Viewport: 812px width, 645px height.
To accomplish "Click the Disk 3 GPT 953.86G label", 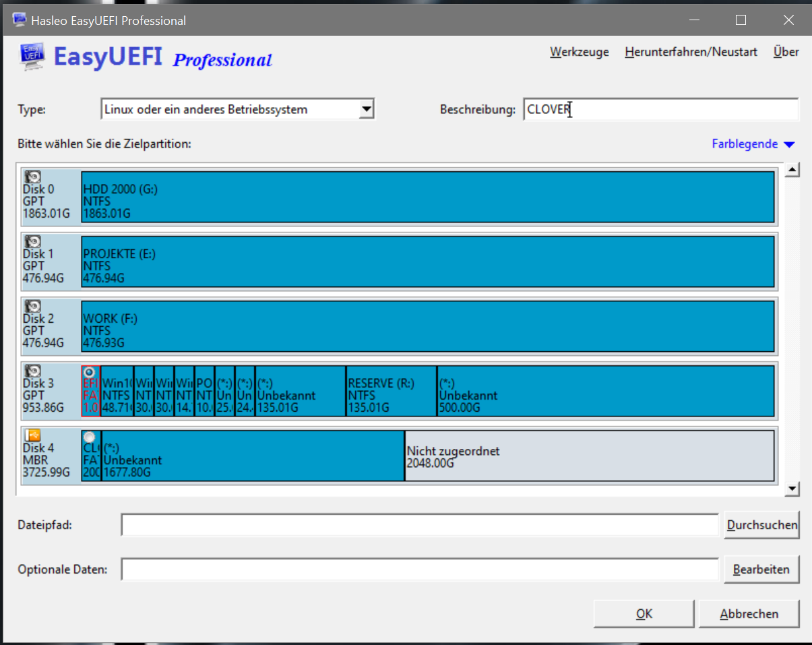I will click(x=44, y=396).
